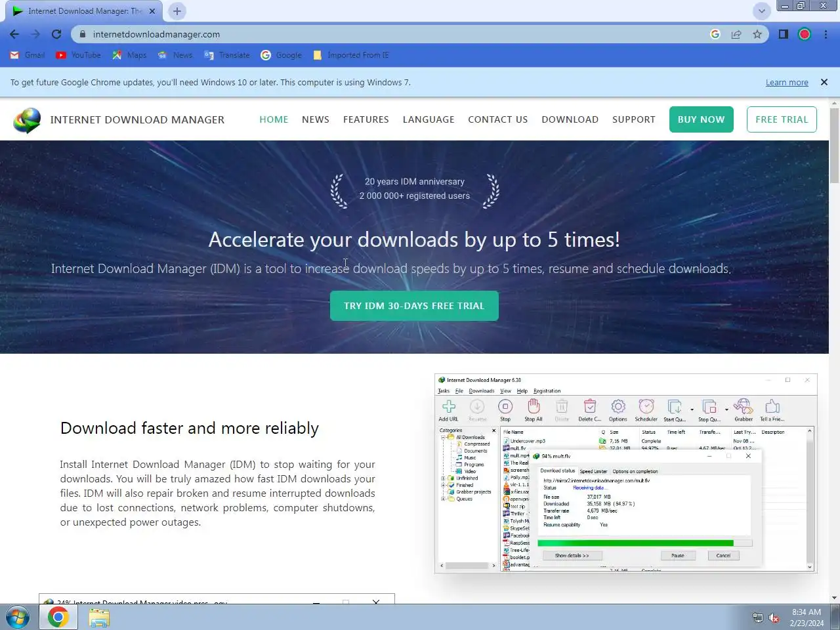Open the Windows Start button

18,618
